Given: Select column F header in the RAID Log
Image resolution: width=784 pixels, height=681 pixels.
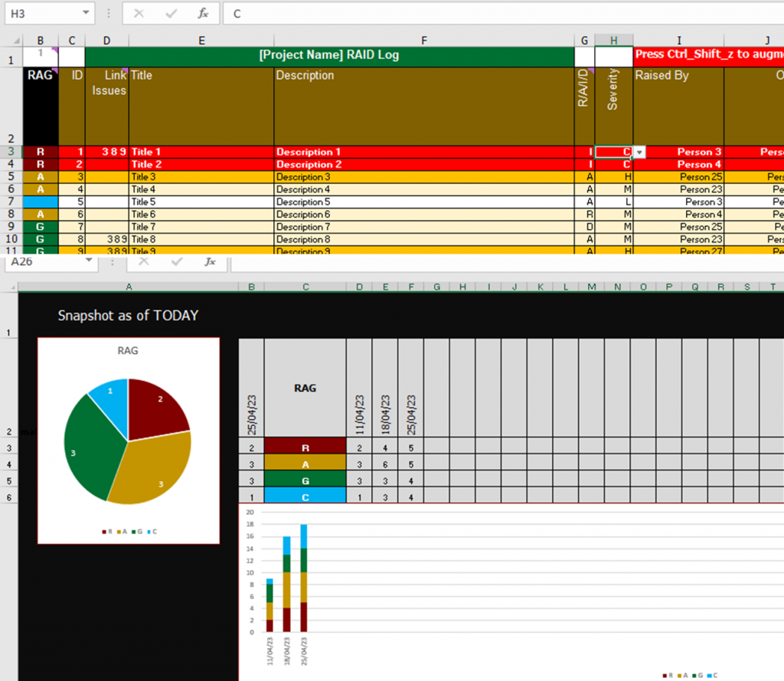Looking at the screenshot, I should tap(424, 41).
